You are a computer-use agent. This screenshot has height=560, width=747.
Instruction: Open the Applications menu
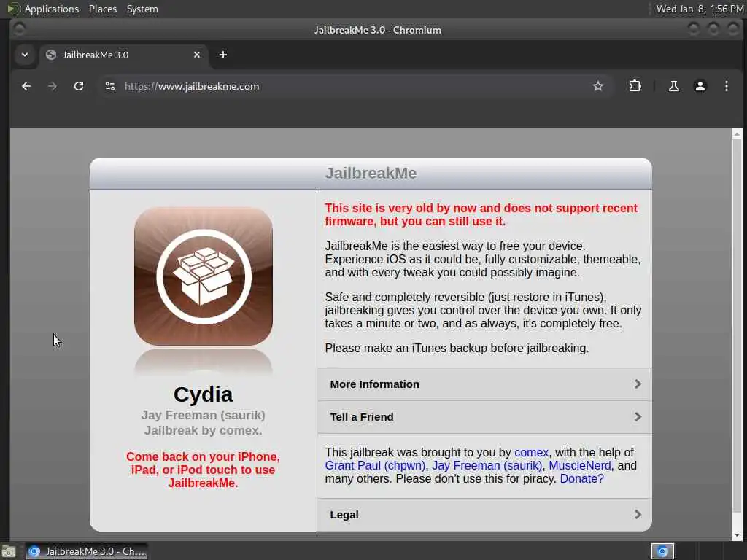(52, 9)
